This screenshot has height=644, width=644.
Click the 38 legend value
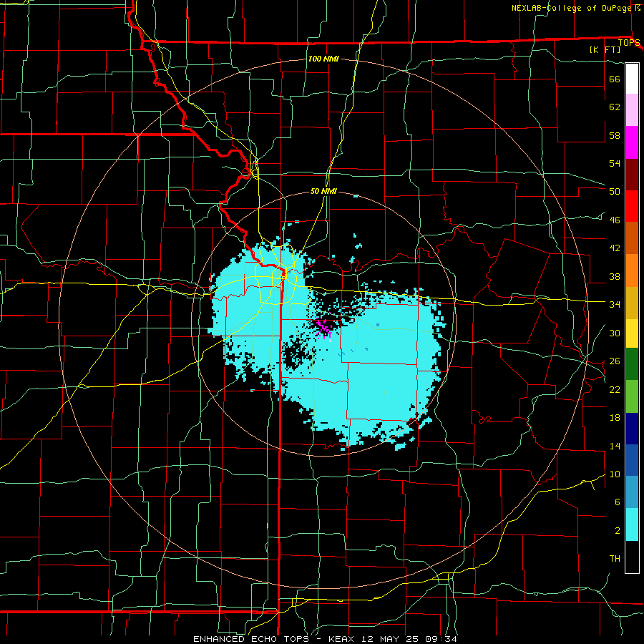point(615,276)
